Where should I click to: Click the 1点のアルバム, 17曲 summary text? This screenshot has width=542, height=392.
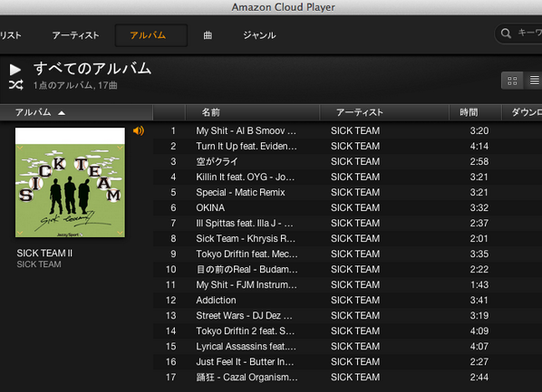[75, 85]
